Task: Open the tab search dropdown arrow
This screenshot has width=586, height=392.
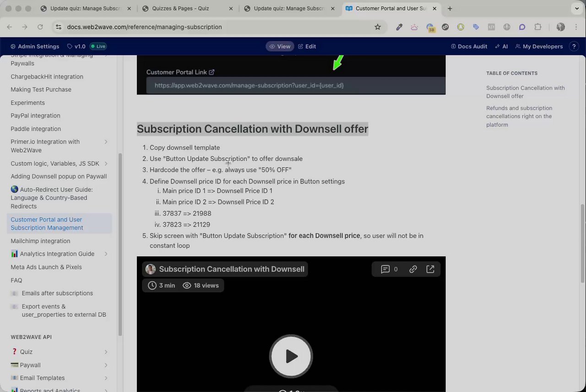Action: tap(577, 8)
